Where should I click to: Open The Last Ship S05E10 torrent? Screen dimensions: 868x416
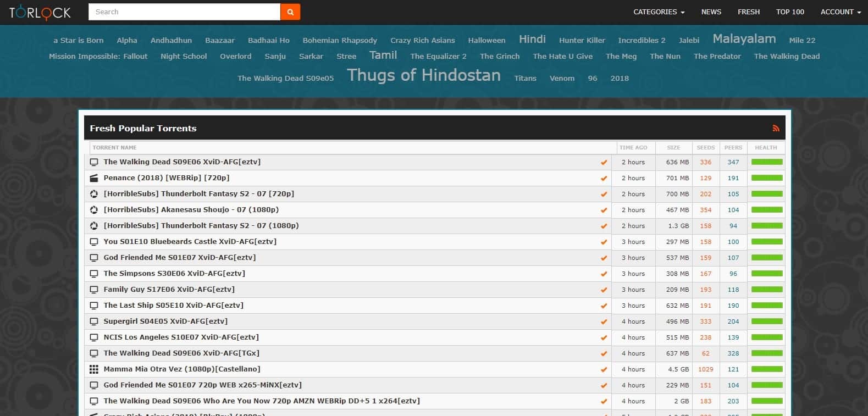pos(173,306)
